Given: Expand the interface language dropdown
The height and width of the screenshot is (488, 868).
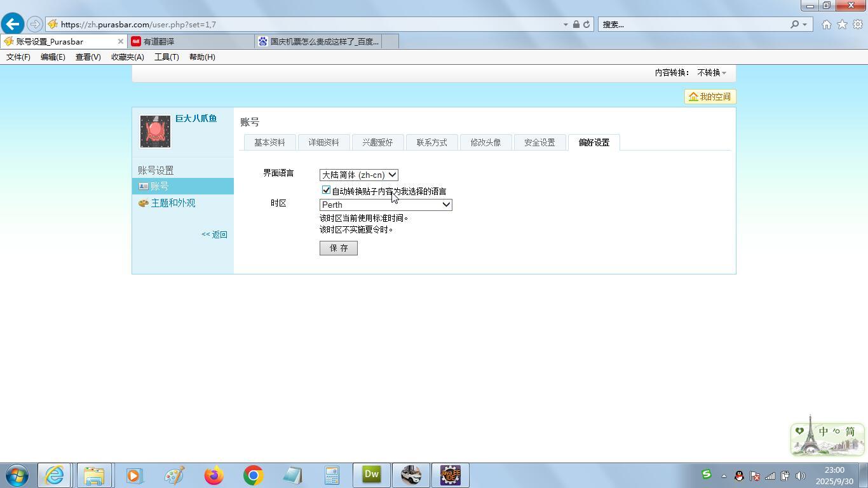Looking at the screenshot, I should coord(358,175).
